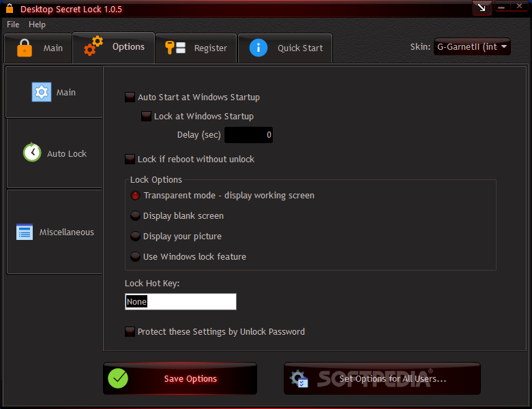Check Lock if reboot without unlock
This screenshot has width=532, height=409.
point(130,159)
